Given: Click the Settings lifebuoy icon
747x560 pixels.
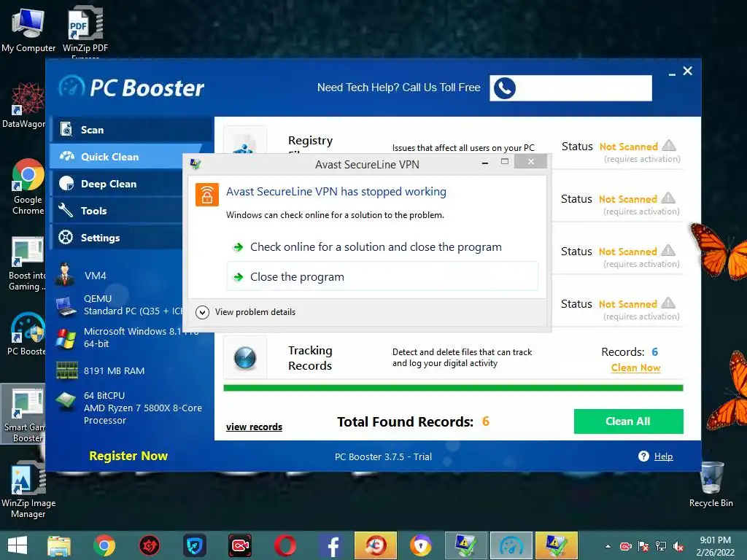Looking at the screenshot, I should click(x=66, y=237).
